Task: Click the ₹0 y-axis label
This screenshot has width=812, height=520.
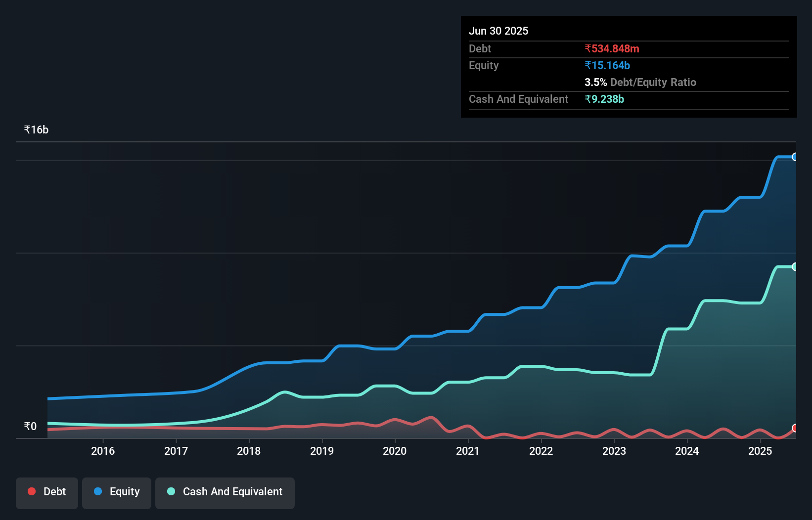Action: click(31, 427)
